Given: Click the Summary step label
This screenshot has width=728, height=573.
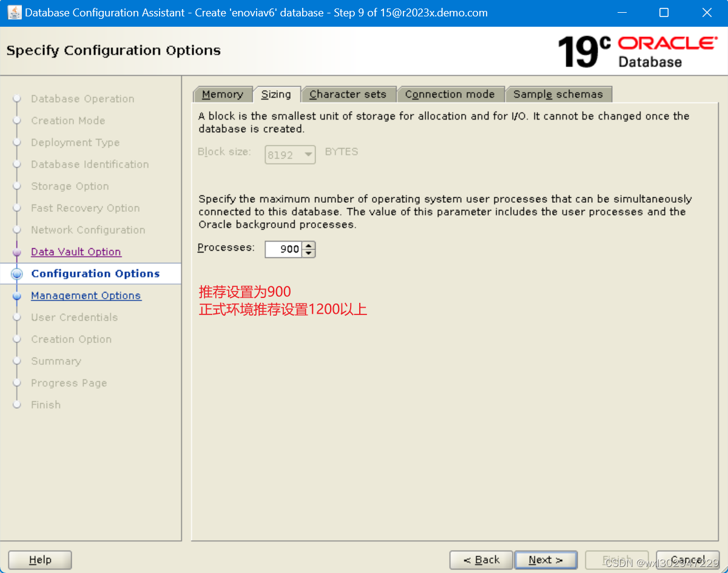Looking at the screenshot, I should click(56, 361).
